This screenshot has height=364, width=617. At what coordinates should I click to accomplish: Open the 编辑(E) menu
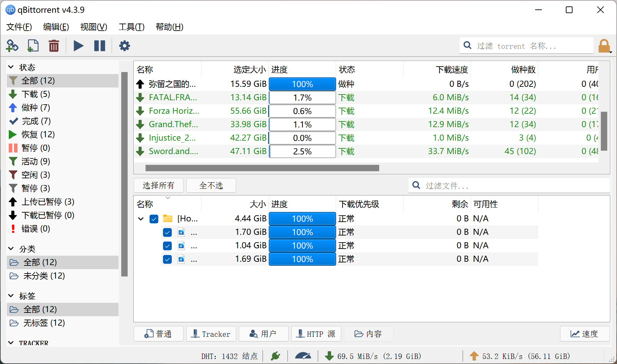[x=56, y=27]
